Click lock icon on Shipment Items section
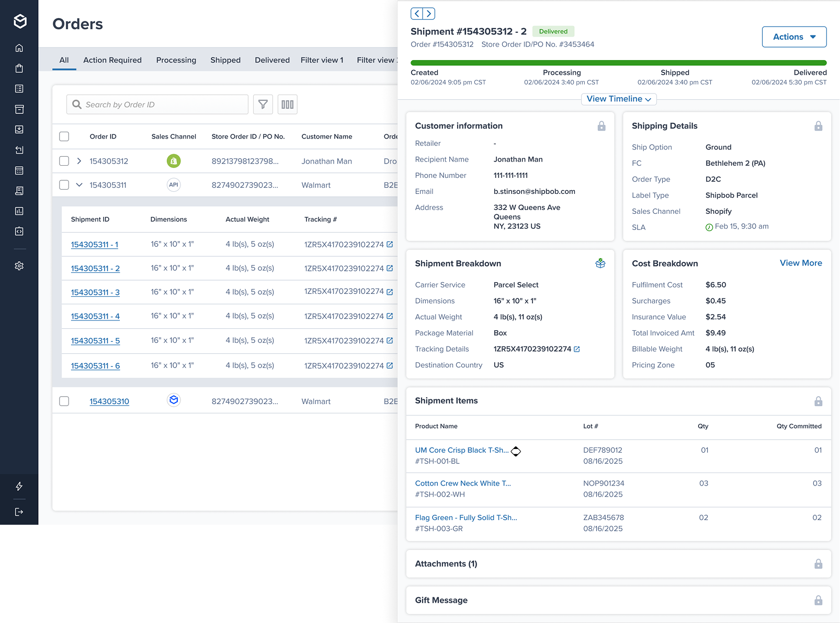Image resolution: width=840 pixels, height=623 pixels. [x=819, y=401]
